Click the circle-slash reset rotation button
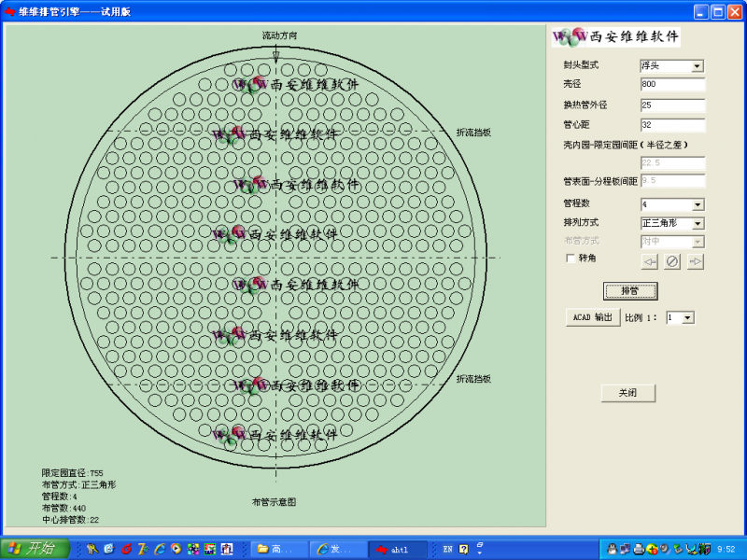This screenshot has width=747, height=560. click(672, 261)
